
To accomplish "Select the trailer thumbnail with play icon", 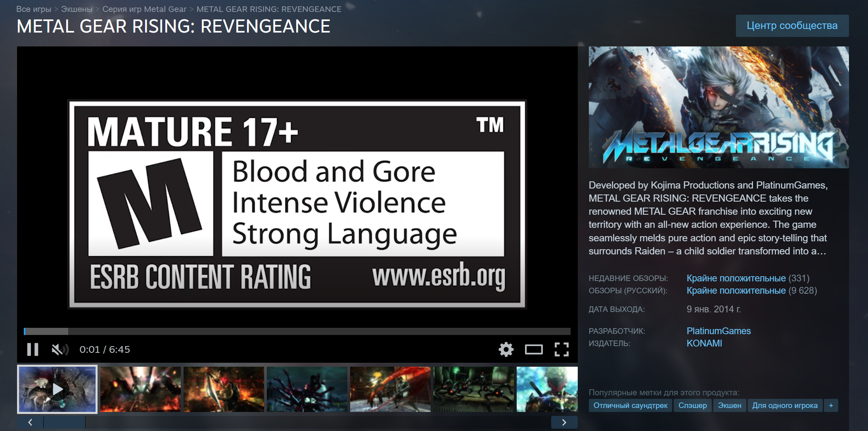I will pyautogui.click(x=57, y=389).
